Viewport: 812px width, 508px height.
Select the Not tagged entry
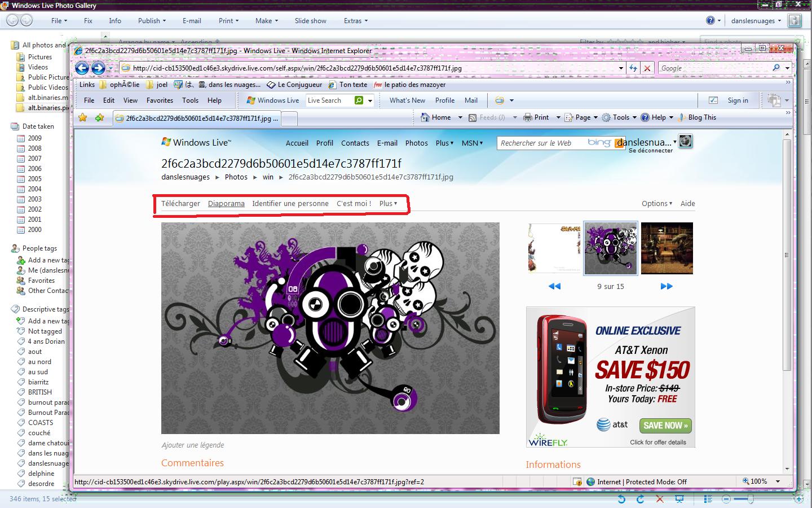coord(45,331)
